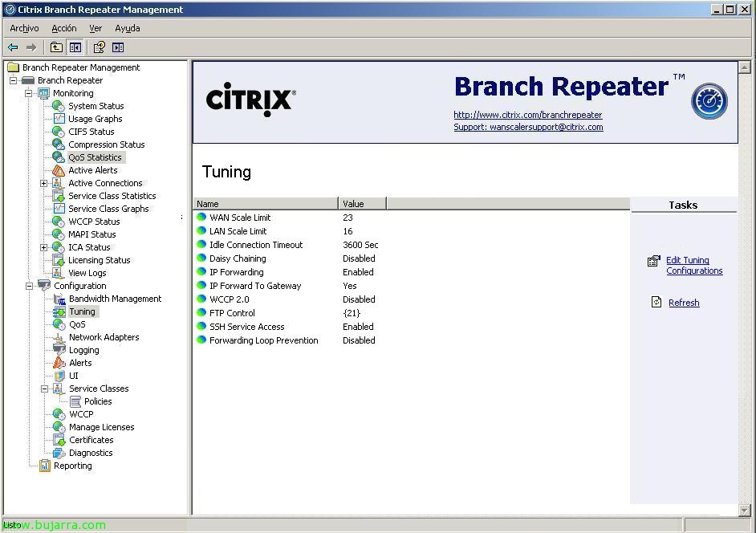Viewport: 756px width, 533px height.
Task: Click the Name column header
Action: click(x=266, y=204)
